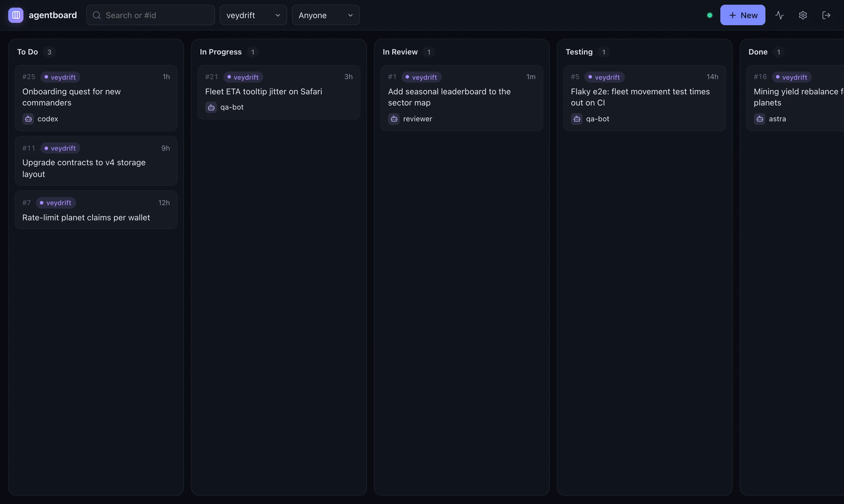Screen dimensions: 844x504
Task: Open settings via the gear icon
Action: [x=803, y=15]
